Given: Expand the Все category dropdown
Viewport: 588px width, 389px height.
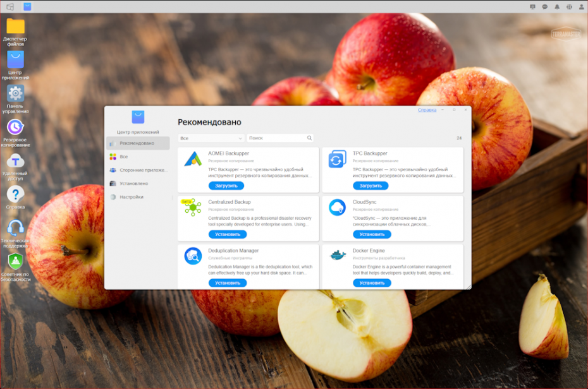Looking at the screenshot, I should [211, 138].
